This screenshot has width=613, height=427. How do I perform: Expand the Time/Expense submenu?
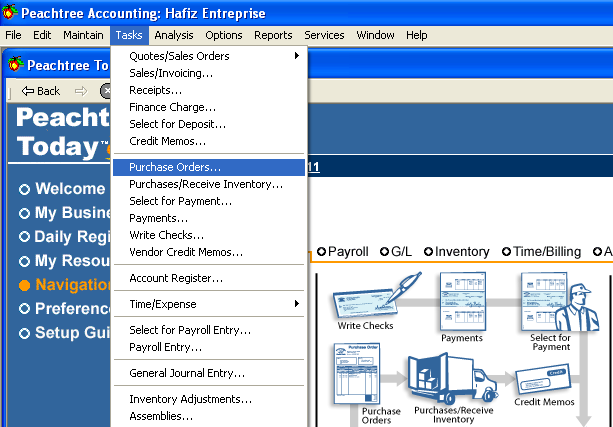tap(209, 304)
